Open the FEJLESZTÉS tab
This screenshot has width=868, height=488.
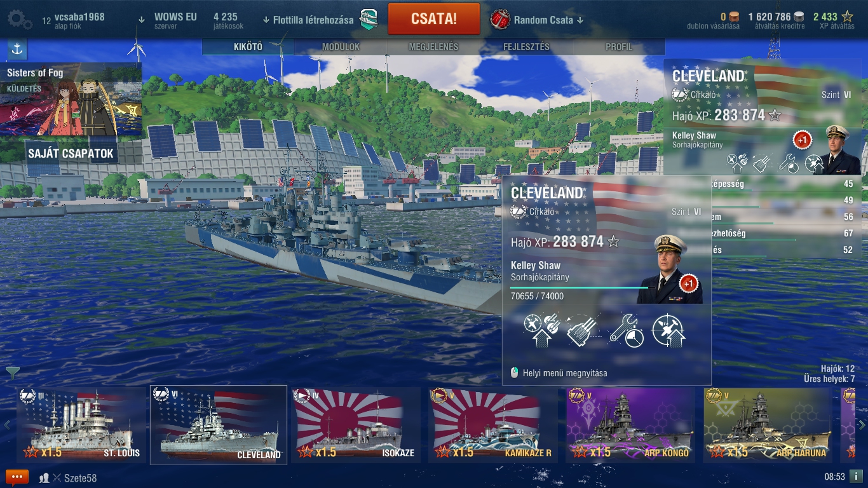[526, 47]
